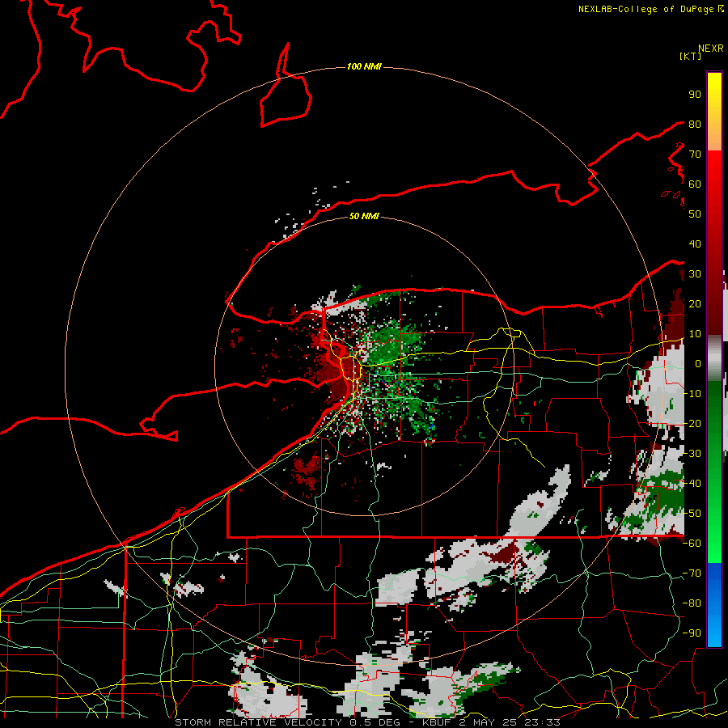Click the 50 NMI range ring label
This screenshot has height=728, width=728.
364,216
